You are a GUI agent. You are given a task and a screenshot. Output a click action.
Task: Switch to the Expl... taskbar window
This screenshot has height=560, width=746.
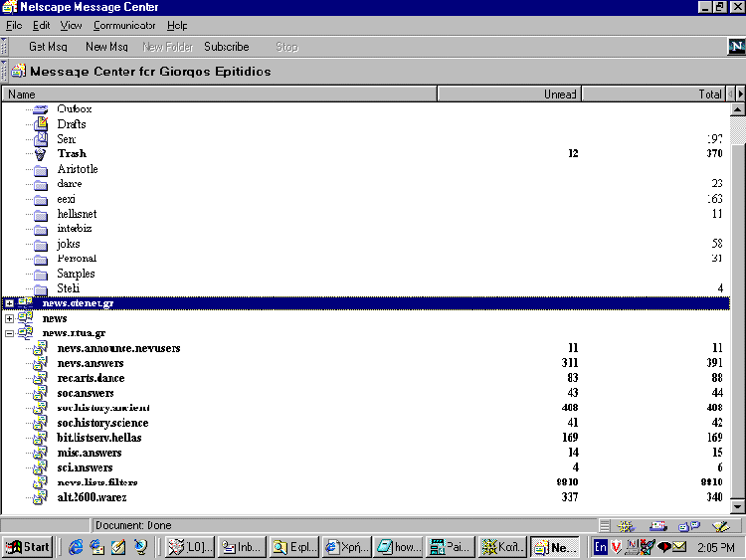coord(294,547)
